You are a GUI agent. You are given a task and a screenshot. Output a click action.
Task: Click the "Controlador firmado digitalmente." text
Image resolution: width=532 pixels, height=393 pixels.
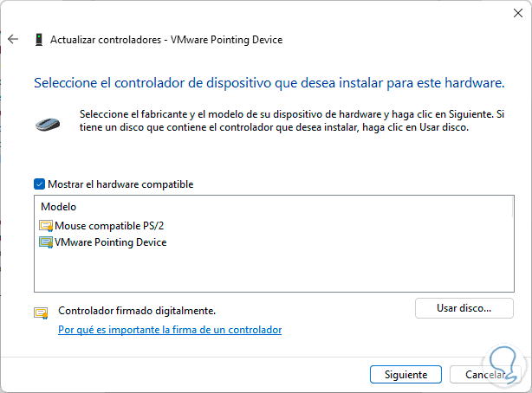pos(136,310)
